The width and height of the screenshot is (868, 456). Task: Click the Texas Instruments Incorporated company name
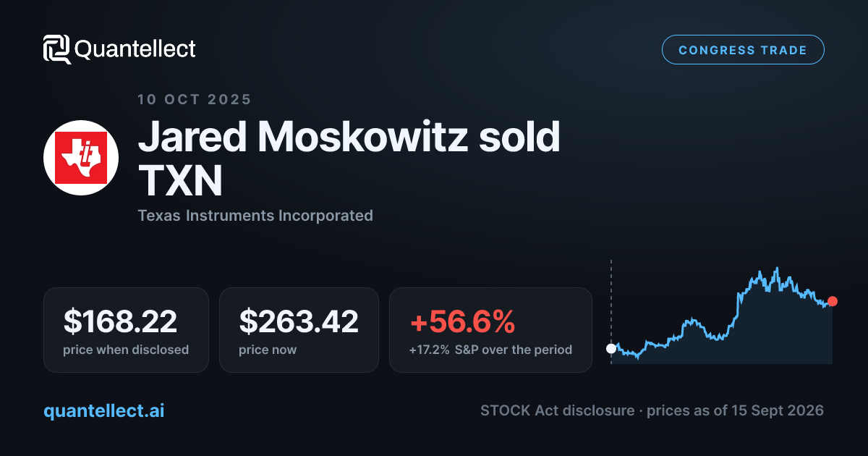(255, 215)
